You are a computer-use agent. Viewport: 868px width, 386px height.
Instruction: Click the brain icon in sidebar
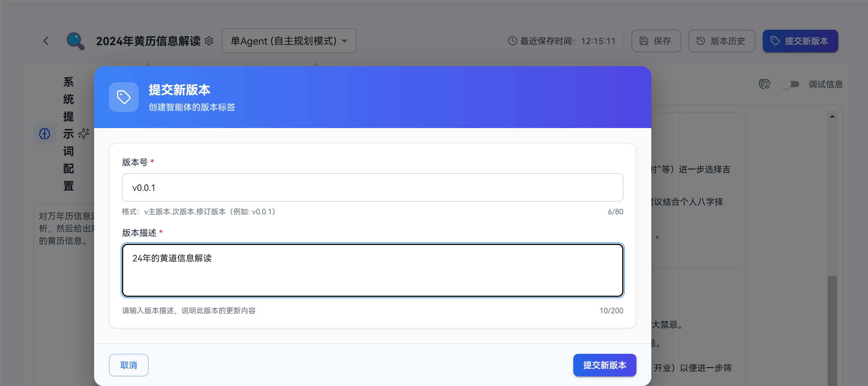click(x=45, y=134)
